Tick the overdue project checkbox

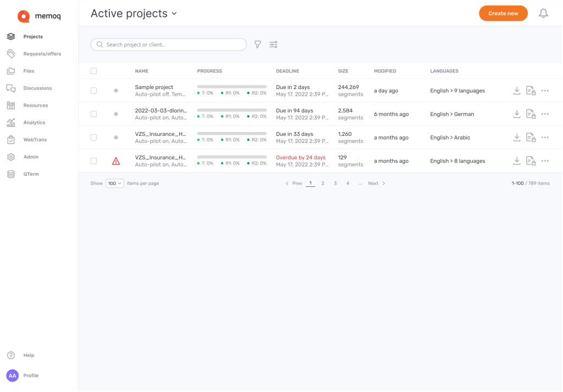tap(93, 161)
